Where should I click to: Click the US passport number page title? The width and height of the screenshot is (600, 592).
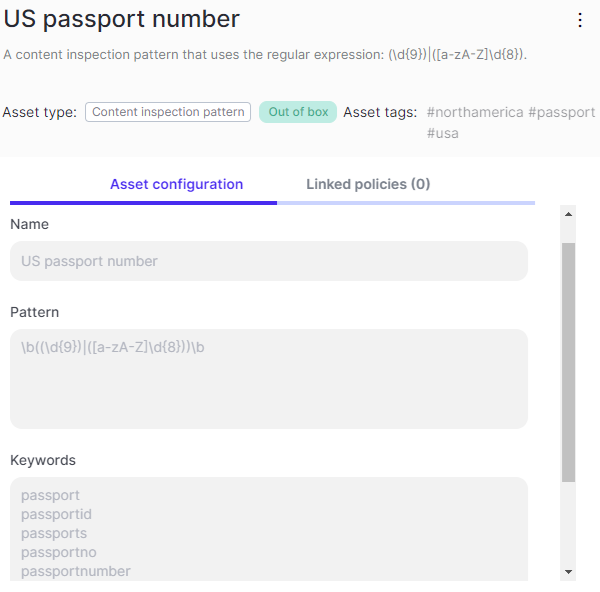(122, 19)
